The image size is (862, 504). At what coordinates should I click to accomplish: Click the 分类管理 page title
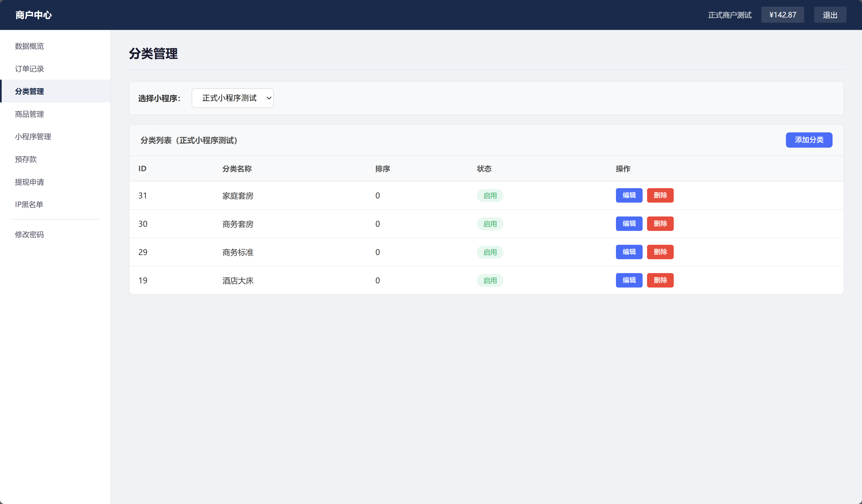pos(153,54)
